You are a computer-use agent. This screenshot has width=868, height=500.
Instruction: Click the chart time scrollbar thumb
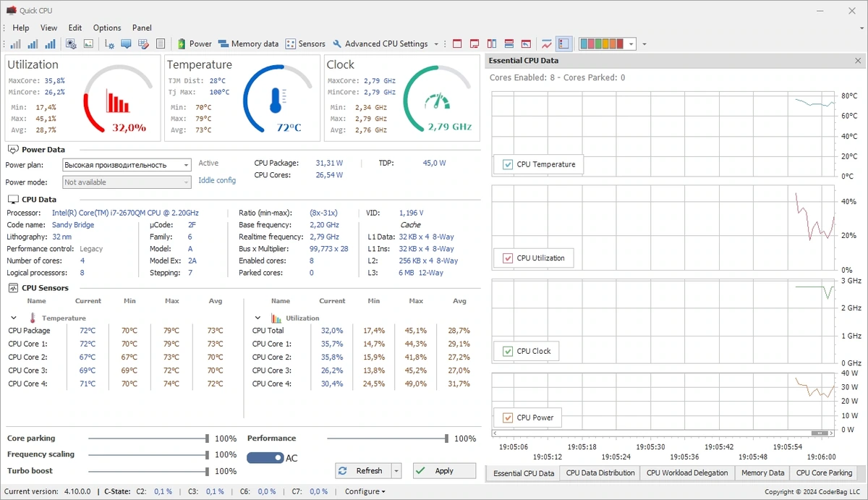click(x=820, y=433)
